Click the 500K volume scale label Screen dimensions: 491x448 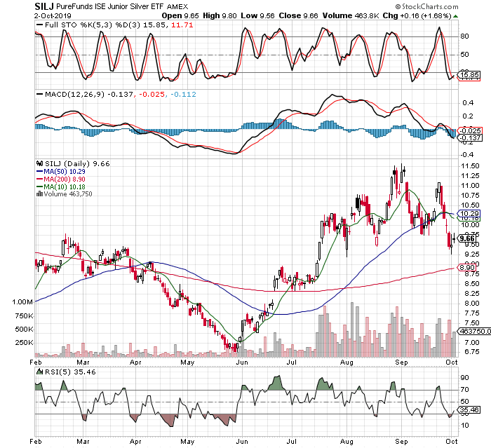[x=24, y=330]
